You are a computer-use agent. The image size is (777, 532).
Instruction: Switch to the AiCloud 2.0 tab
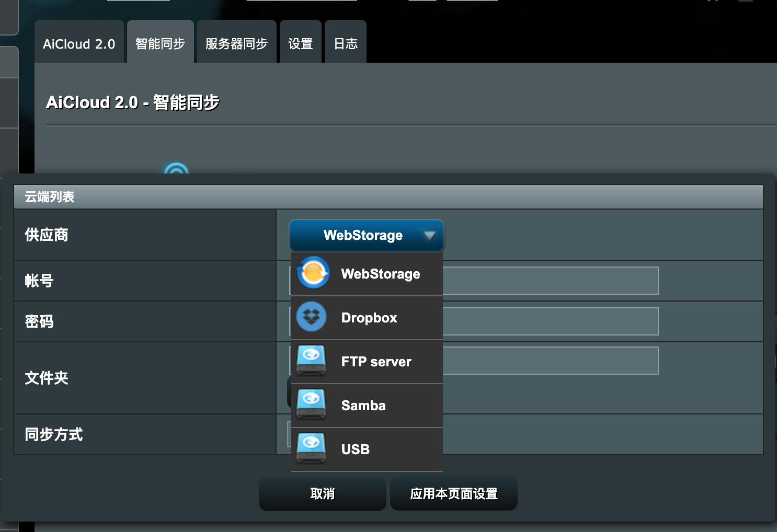[x=79, y=42]
